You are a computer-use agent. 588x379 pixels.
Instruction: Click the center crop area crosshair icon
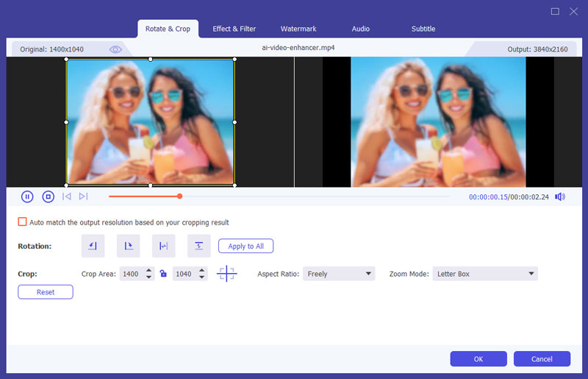[x=226, y=274]
